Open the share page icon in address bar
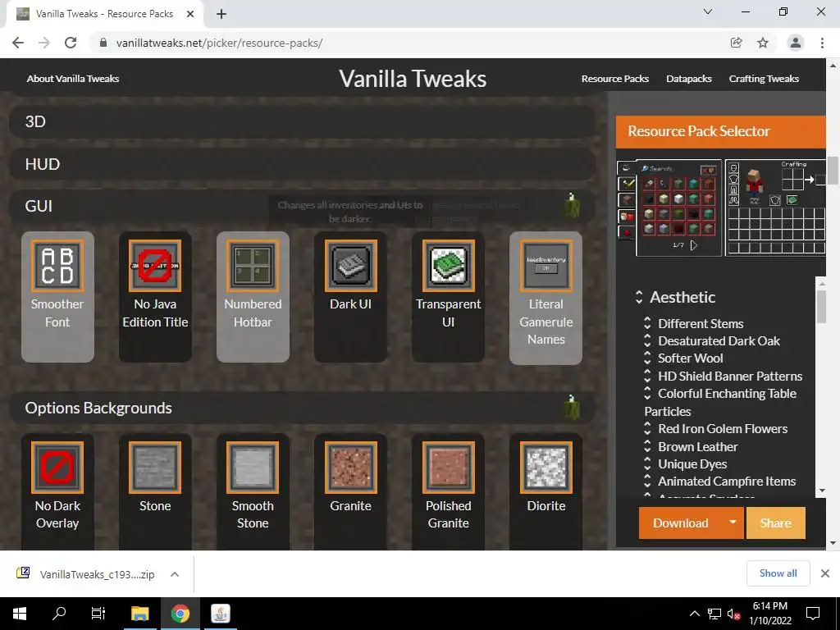This screenshot has width=840, height=630. (x=736, y=43)
